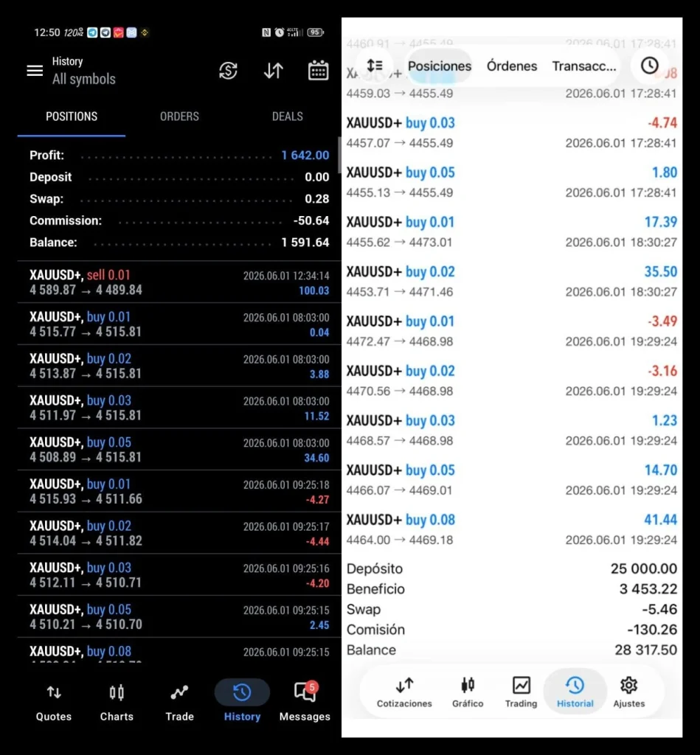The image size is (700, 755).
Task: Open the hamburger menu beside History title
Action: [x=35, y=71]
